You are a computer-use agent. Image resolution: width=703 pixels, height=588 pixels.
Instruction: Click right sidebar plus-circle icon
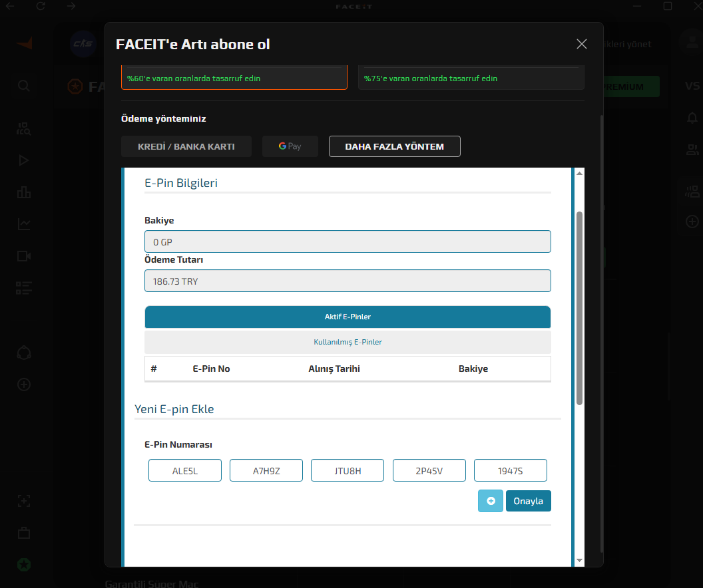coord(692,221)
